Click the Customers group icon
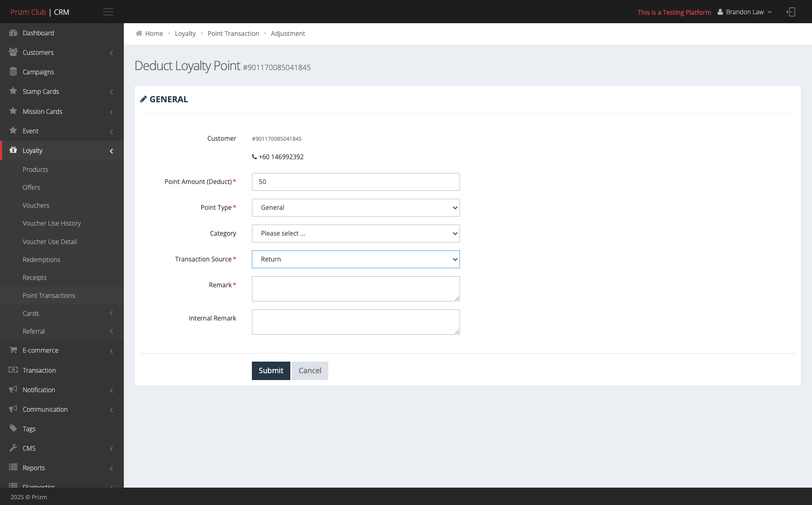 [13, 52]
